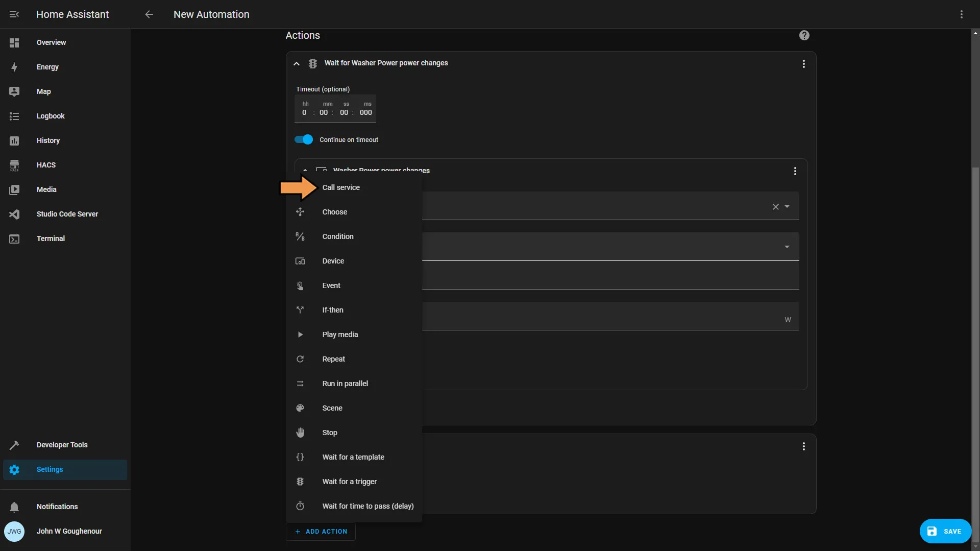Viewport: 980px width, 551px height.
Task: Open the second dropdown field arrow
Action: click(787, 247)
